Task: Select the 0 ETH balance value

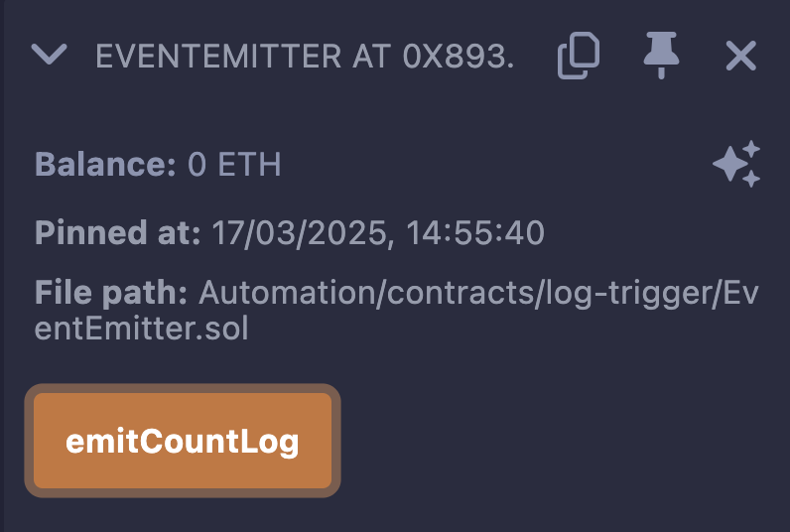Action: click(x=234, y=164)
